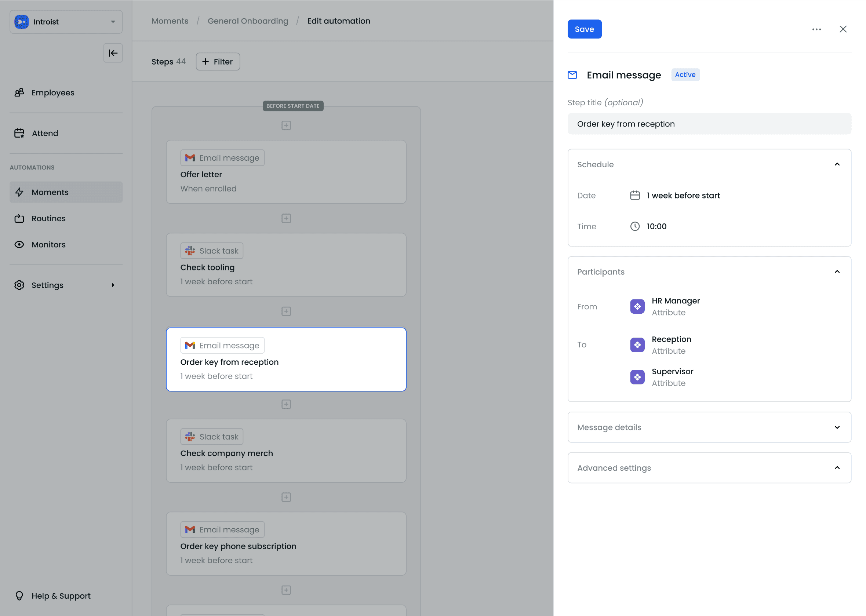Collapse the Schedule section
Viewport: 866px width, 616px height.
[x=837, y=164]
